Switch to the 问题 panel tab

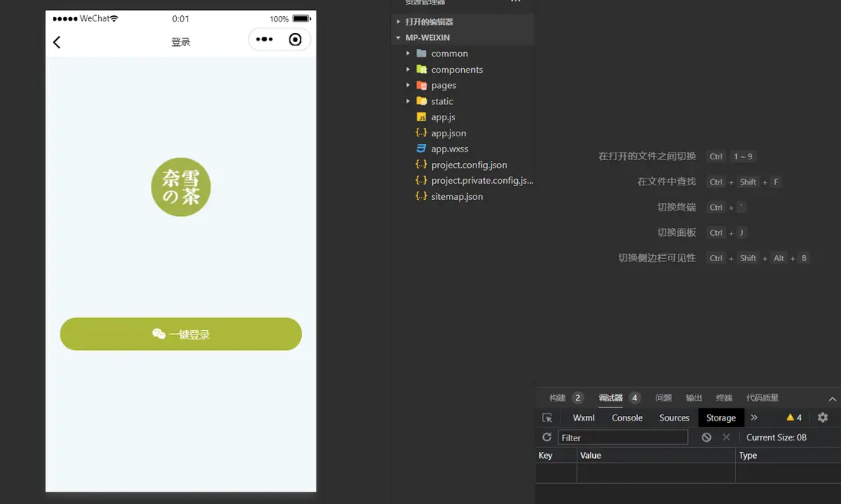[663, 398]
